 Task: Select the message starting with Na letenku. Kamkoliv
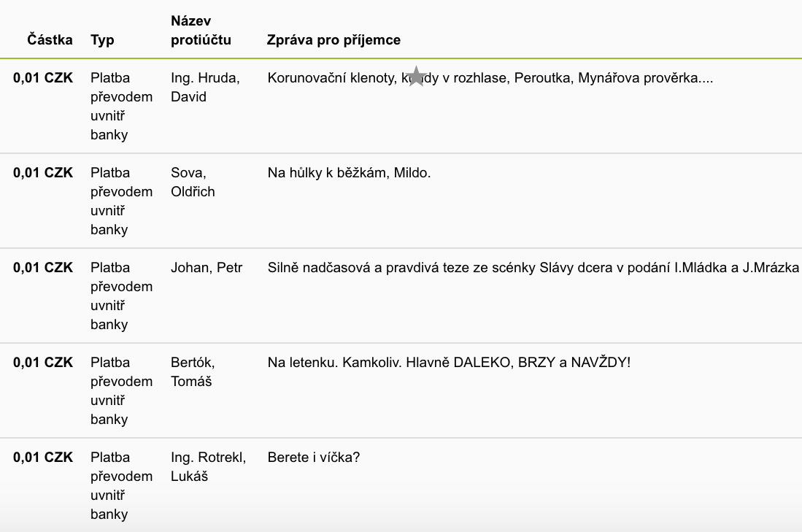[449, 363]
